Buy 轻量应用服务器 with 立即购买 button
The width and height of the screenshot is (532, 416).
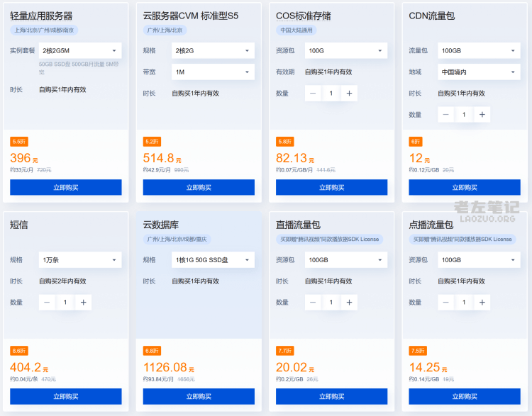pyautogui.click(x=65, y=187)
